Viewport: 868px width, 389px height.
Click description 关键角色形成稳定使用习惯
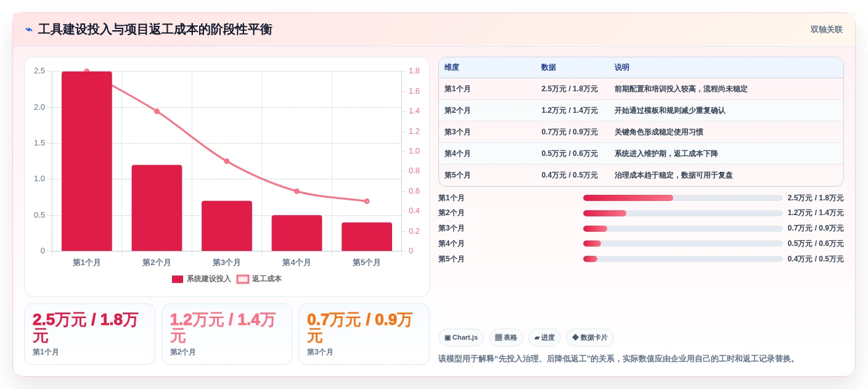pyautogui.click(x=659, y=132)
